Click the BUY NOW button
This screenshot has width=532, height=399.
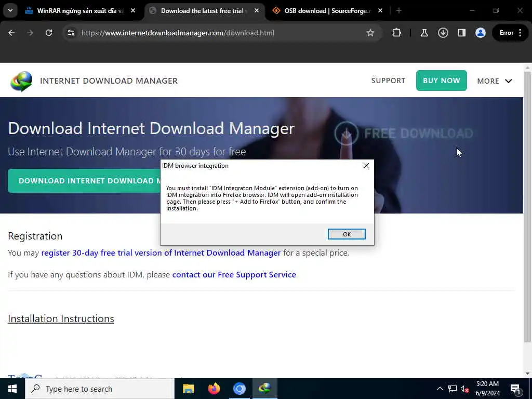click(442, 81)
